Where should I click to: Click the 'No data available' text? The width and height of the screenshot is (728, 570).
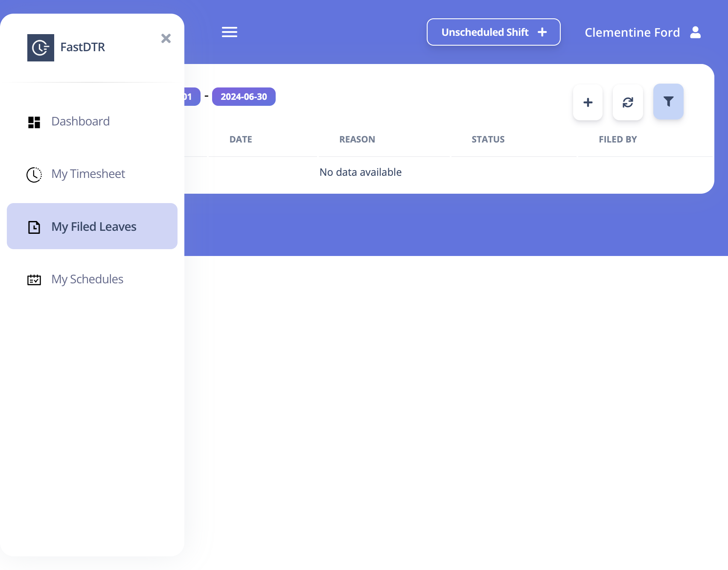click(361, 172)
